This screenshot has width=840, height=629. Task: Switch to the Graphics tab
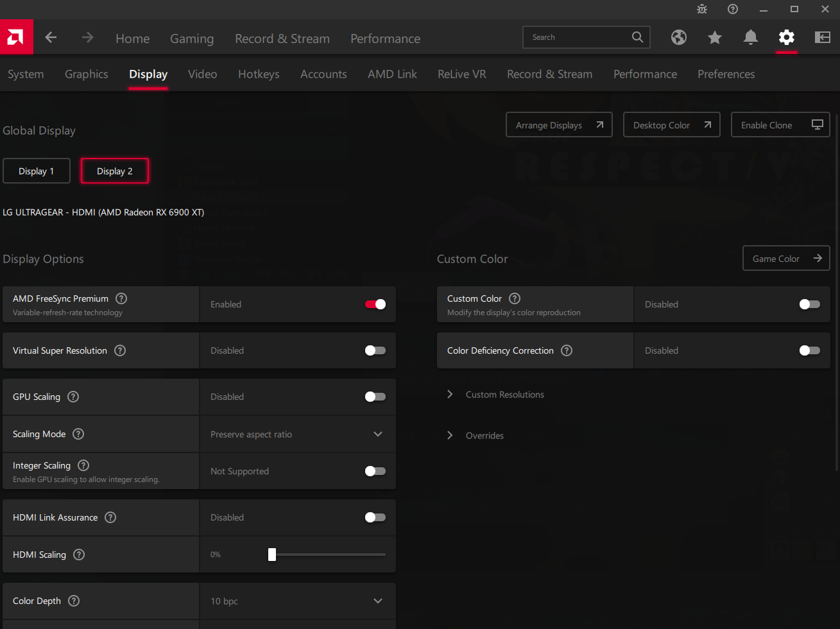coord(87,74)
